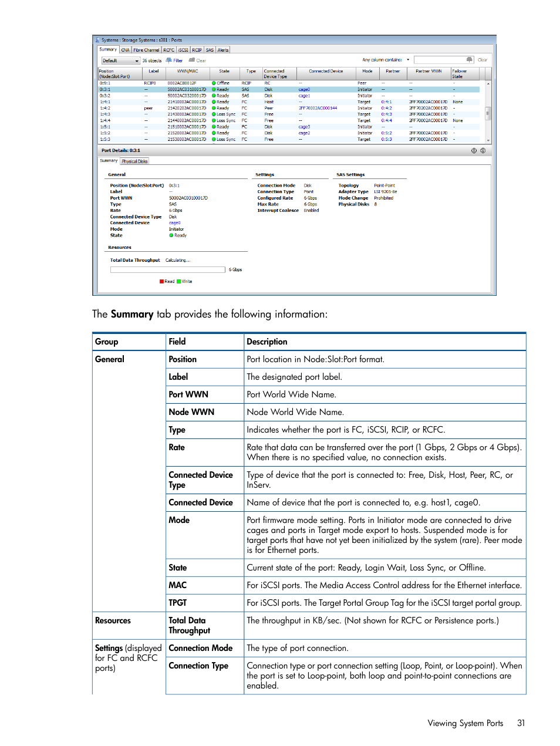Select the RCIP tab
This screenshot has width=560, height=746.
(197, 50)
